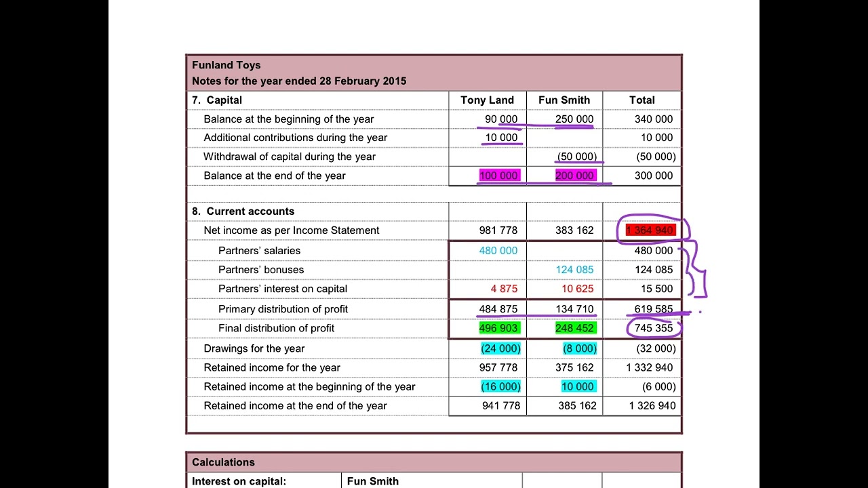Click the blue 124 085 bonus under Fun Smith
Image resolution: width=868 pixels, height=488 pixels.
(x=574, y=270)
